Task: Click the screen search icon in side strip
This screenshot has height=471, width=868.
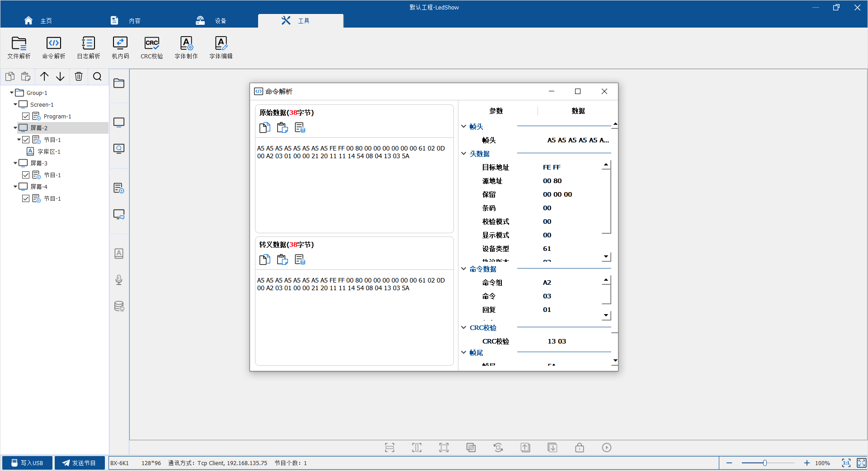Action: click(x=119, y=149)
